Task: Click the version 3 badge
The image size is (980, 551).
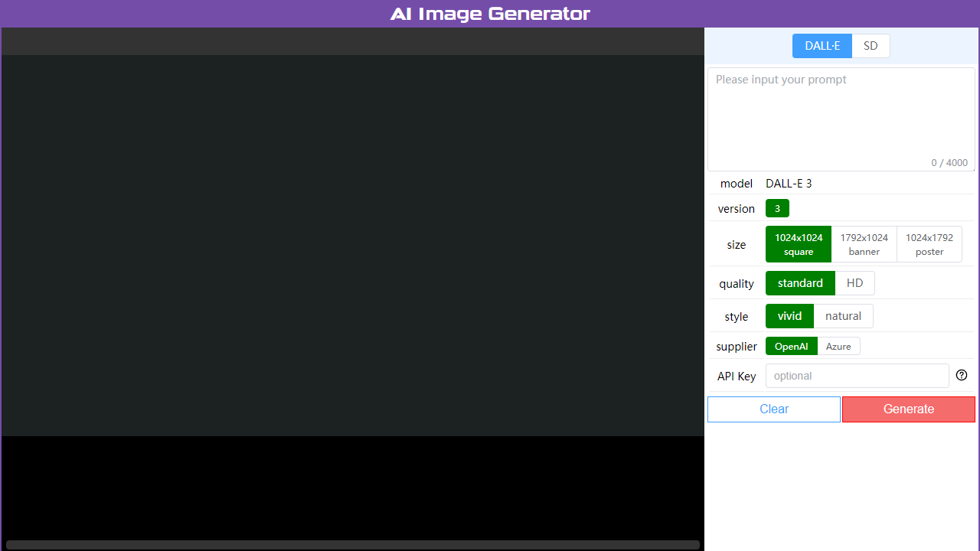Action: tap(777, 207)
